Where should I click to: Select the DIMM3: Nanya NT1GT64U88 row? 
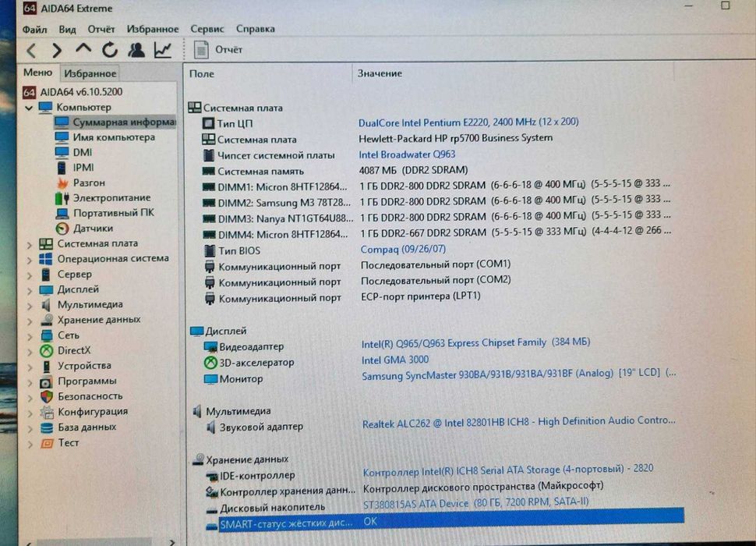tap(436, 218)
